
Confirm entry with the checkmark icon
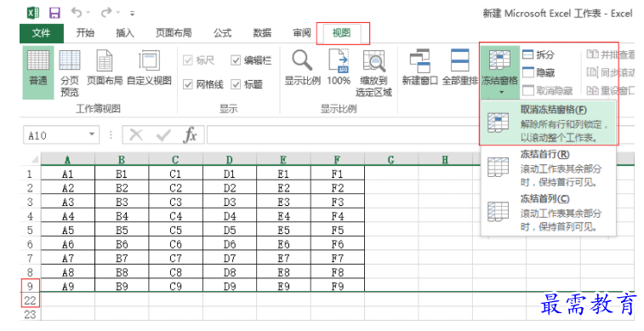(163, 135)
